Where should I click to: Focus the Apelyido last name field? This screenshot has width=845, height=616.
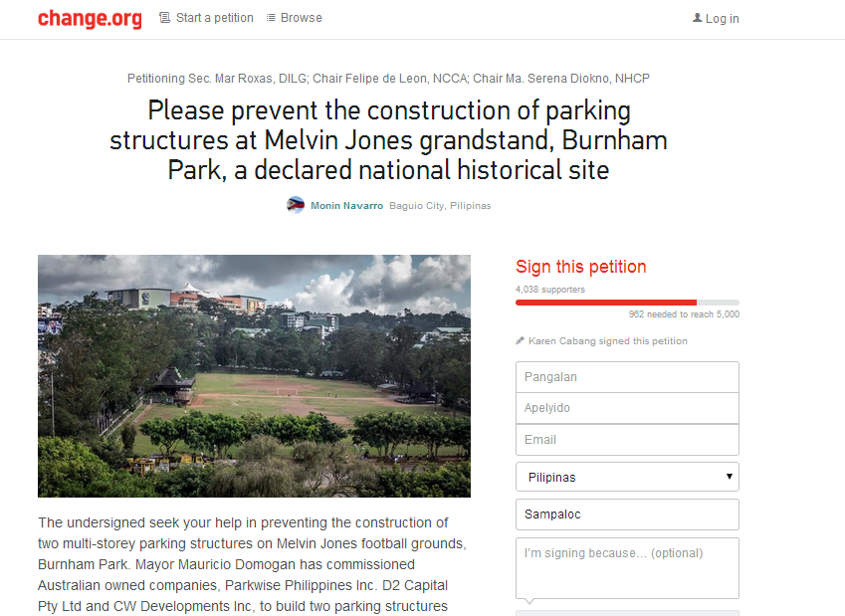627,408
